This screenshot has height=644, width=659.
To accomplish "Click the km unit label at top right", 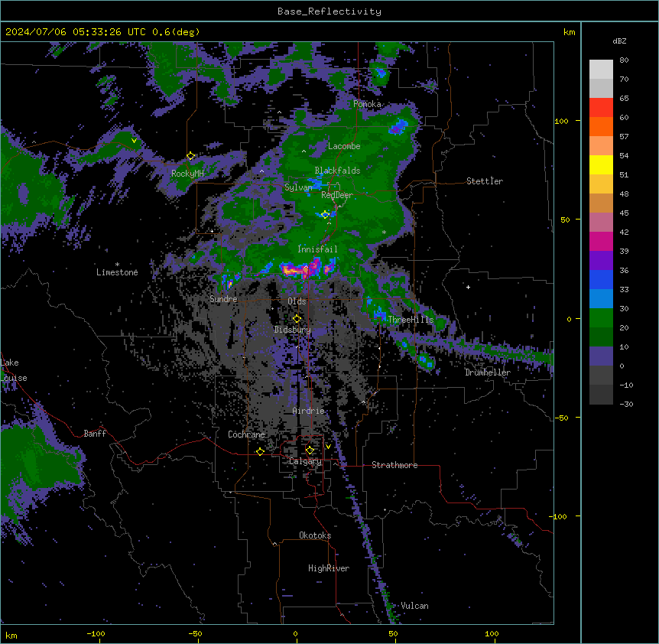I will (x=570, y=32).
